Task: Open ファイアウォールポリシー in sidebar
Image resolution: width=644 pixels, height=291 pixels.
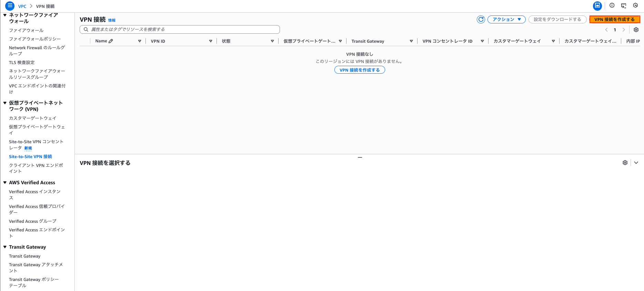Action: click(35, 39)
